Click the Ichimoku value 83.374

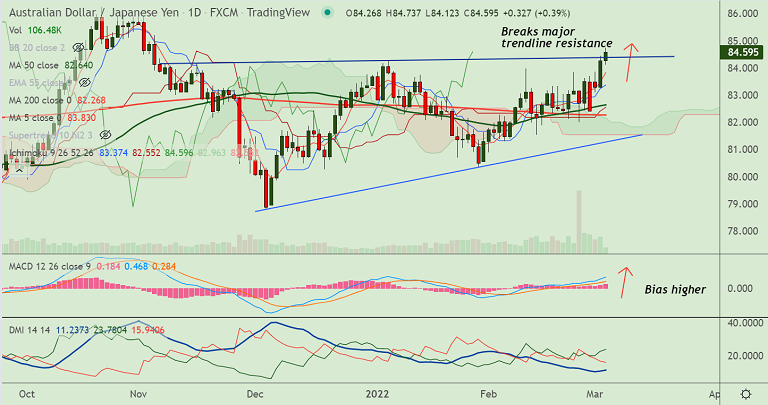(x=114, y=153)
